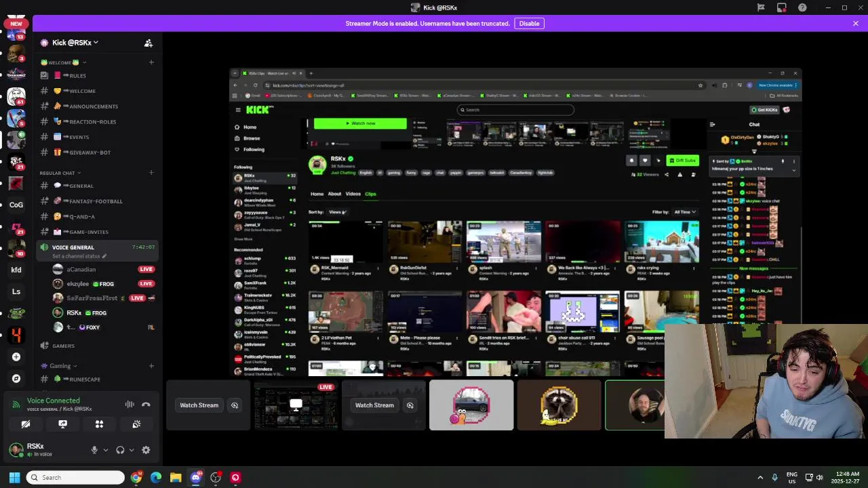Deafen audio with the headphones icon
The width and height of the screenshot is (868, 488).
point(120,449)
